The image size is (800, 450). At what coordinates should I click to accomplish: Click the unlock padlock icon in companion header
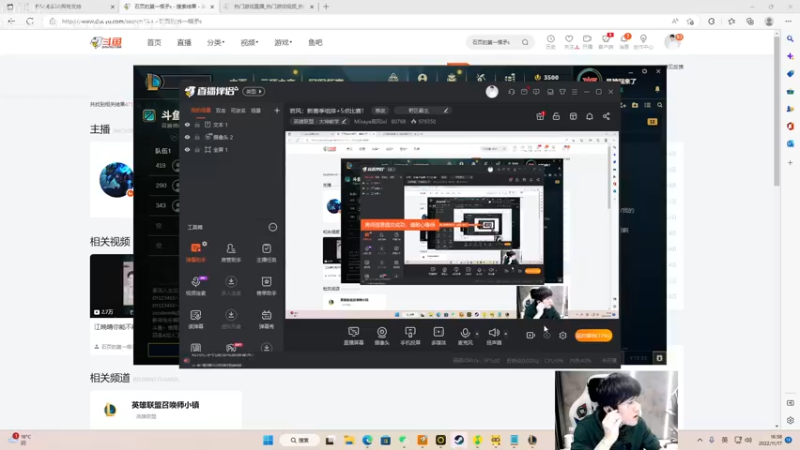pyautogui.click(x=556, y=116)
